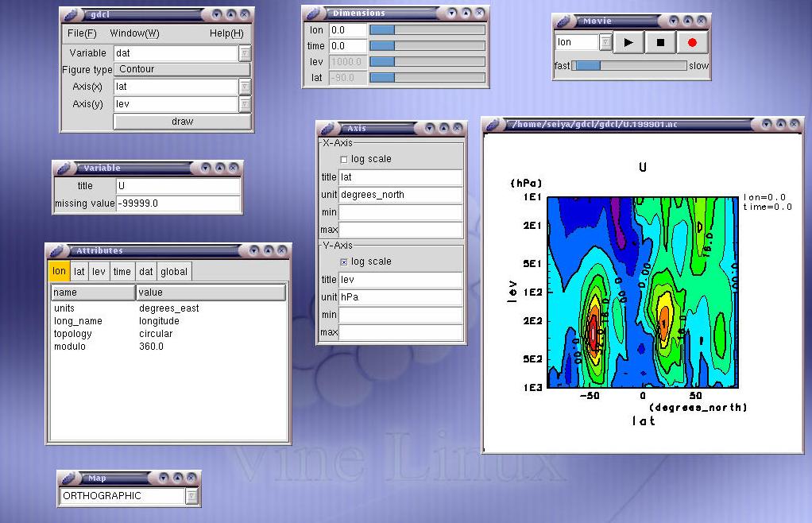
Task: Click the lon value field in Dimensions
Action: coord(347,30)
